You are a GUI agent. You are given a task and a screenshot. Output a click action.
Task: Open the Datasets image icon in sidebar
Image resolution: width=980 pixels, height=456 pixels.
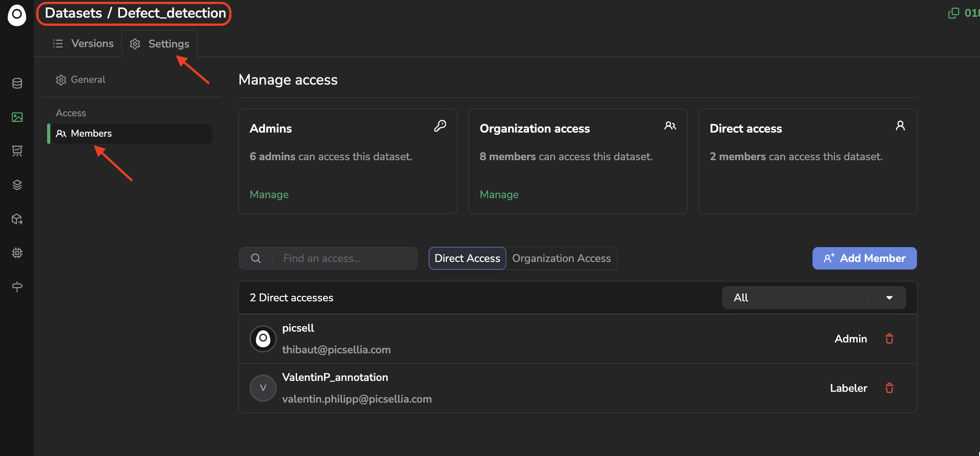17,117
